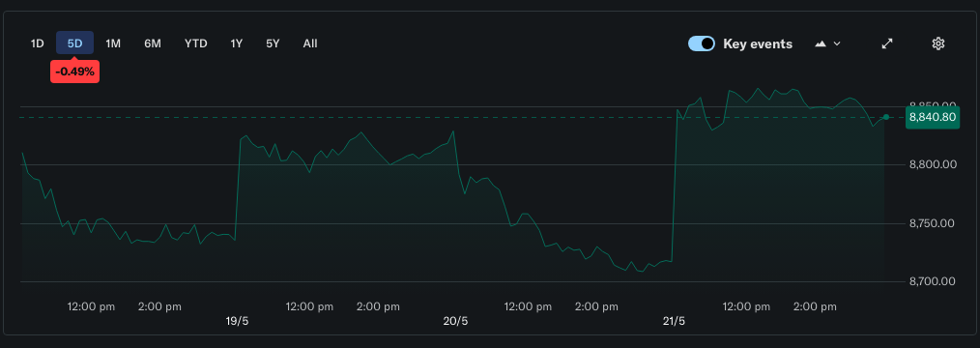Expand chart to fullscreen
The width and height of the screenshot is (980, 348).
[887, 43]
